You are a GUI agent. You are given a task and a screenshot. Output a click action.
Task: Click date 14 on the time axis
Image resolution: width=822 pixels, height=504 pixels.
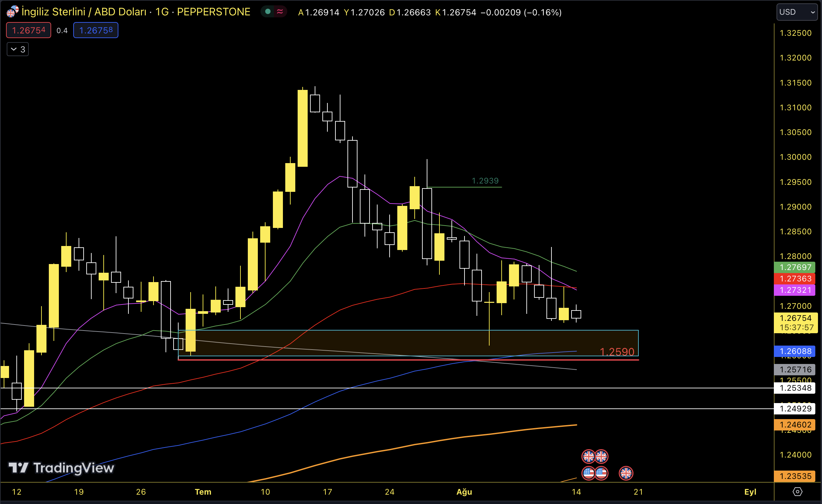576,492
